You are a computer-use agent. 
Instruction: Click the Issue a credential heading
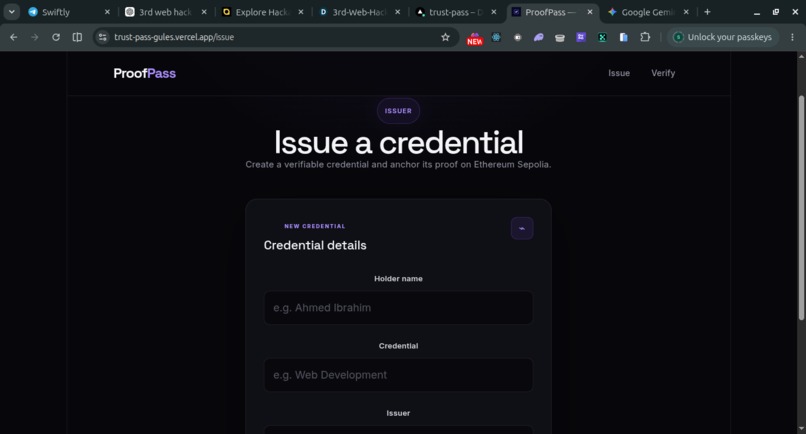coord(398,142)
